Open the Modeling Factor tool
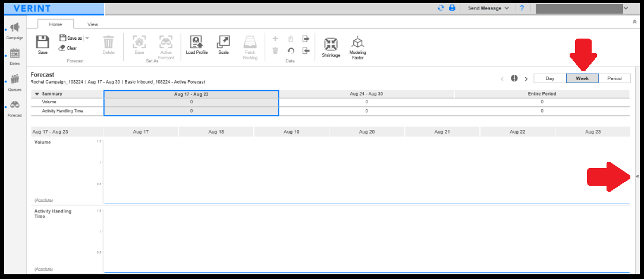 358,49
